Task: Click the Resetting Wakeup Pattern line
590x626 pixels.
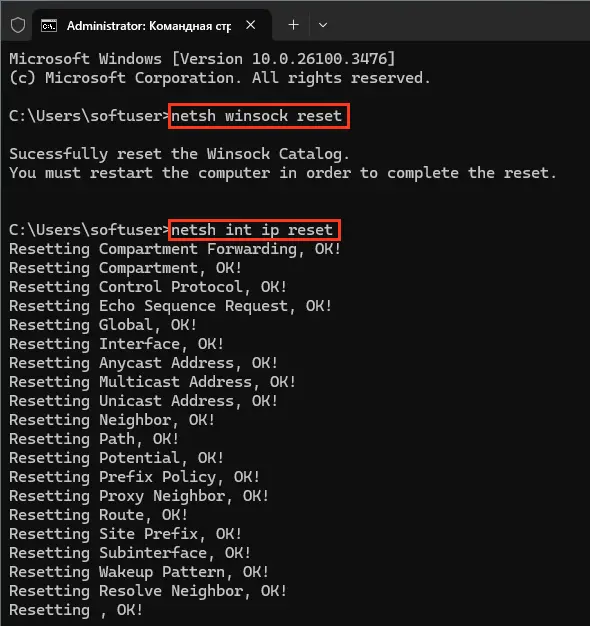Action: [x=139, y=572]
